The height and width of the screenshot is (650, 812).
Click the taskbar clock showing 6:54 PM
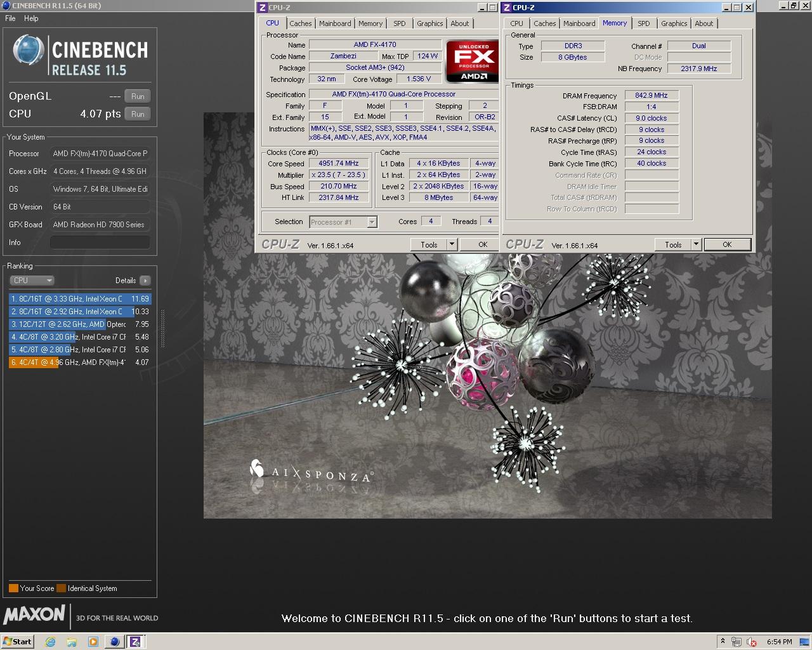point(779,642)
